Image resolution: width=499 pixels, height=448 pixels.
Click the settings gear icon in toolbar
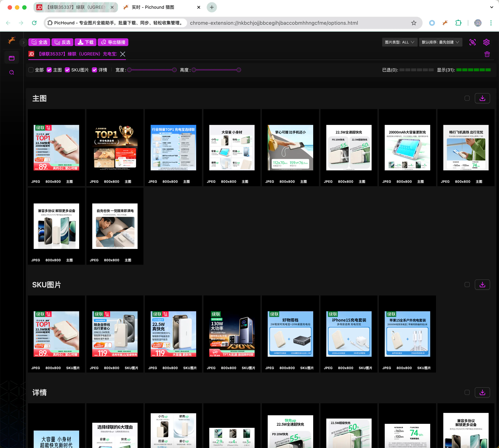(486, 42)
